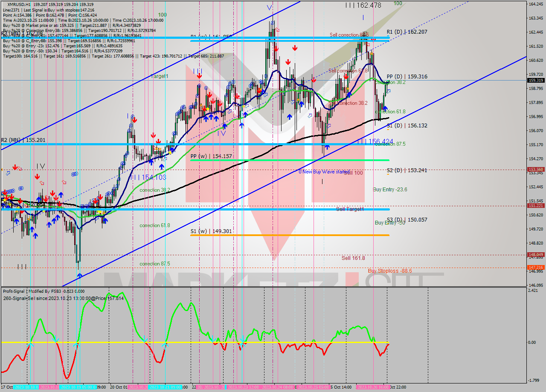Select the PP (D) 159.316 pivot label

click(x=407, y=77)
